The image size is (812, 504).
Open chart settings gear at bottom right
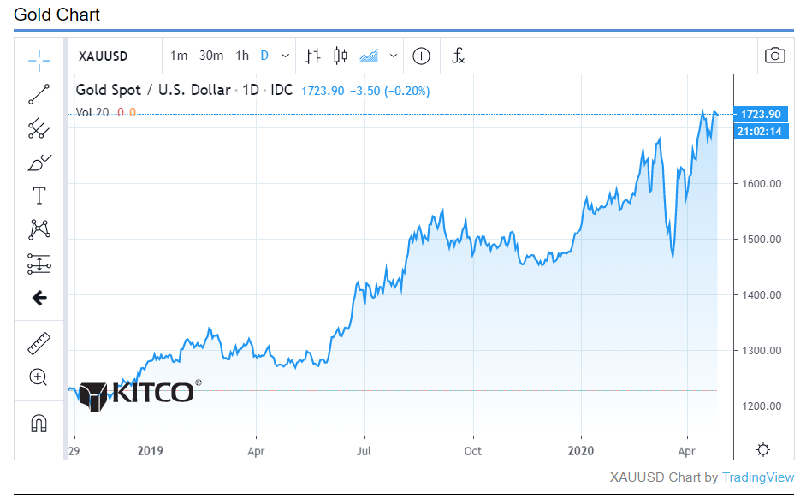(x=763, y=450)
